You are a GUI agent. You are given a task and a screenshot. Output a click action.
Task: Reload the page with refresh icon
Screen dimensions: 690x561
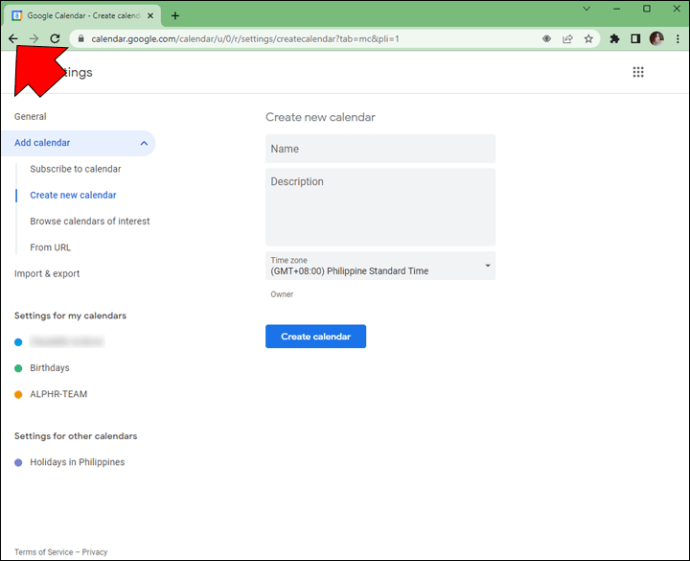pyautogui.click(x=55, y=39)
